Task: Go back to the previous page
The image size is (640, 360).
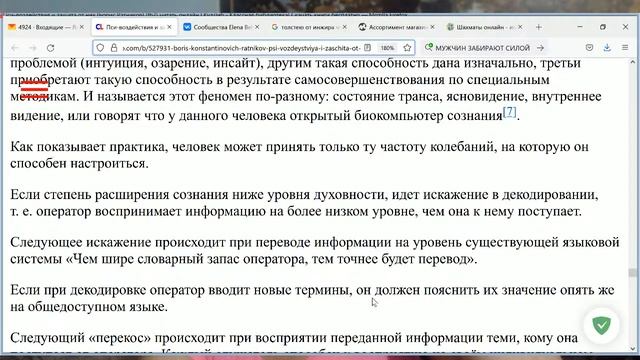Action: pyautogui.click(x=15, y=48)
